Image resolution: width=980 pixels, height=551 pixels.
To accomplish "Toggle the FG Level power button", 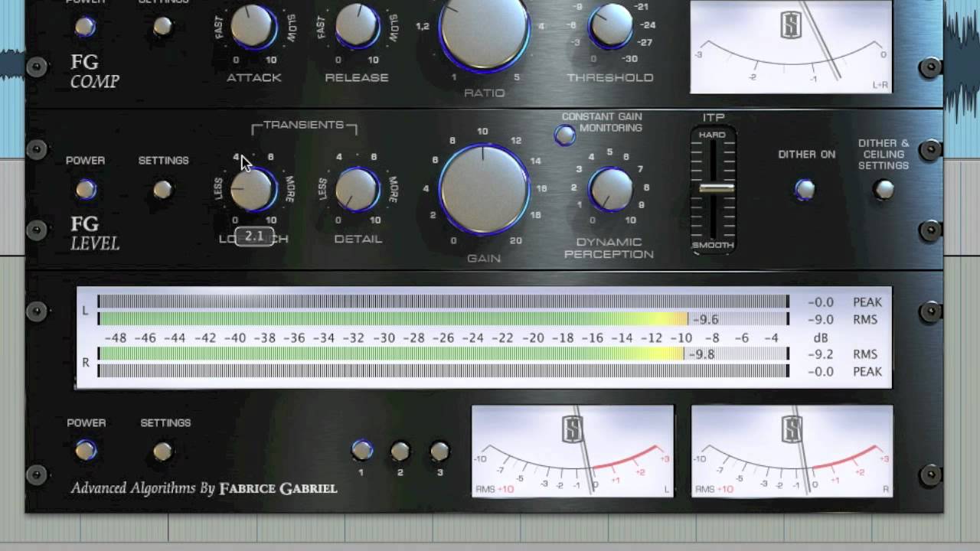I will click(86, 189).
